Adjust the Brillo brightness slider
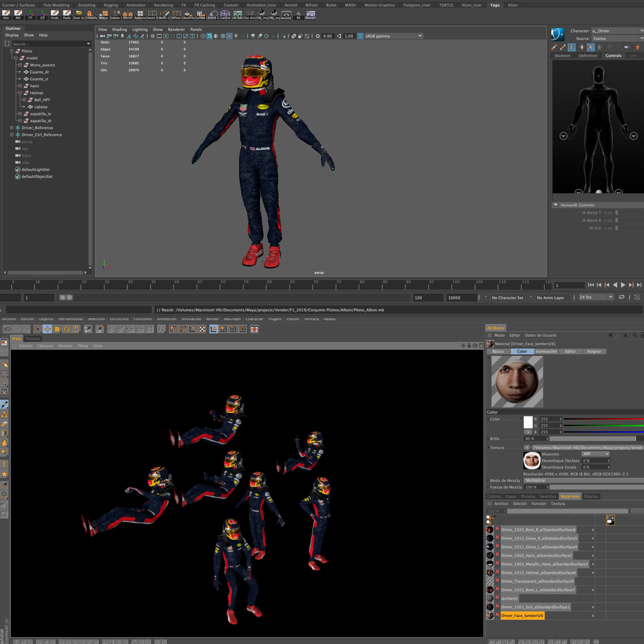Screen dimensions: 644x644 597,439
